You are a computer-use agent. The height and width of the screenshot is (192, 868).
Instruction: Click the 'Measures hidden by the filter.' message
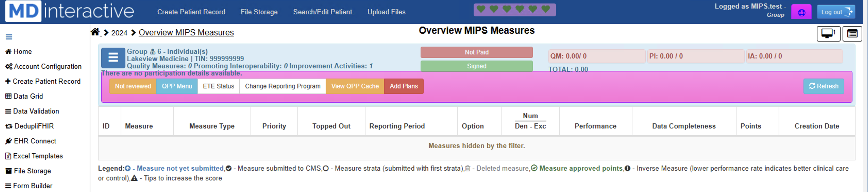[x=477, y=146]
